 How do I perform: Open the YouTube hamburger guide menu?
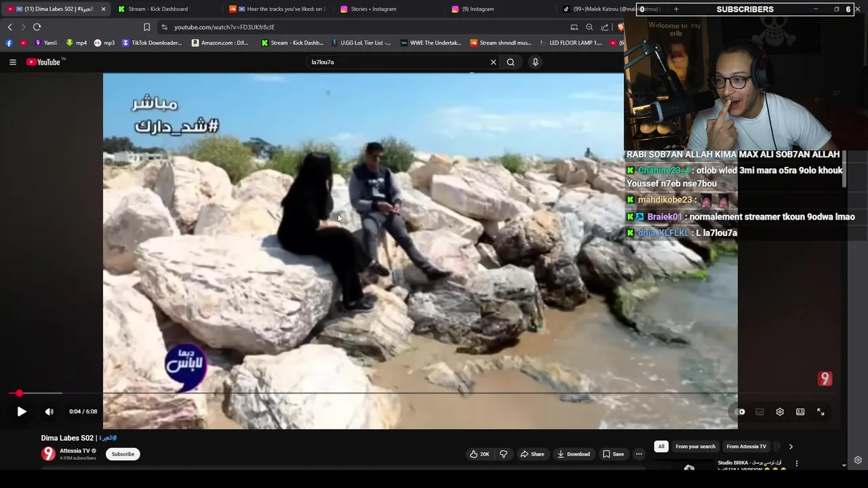13,62
